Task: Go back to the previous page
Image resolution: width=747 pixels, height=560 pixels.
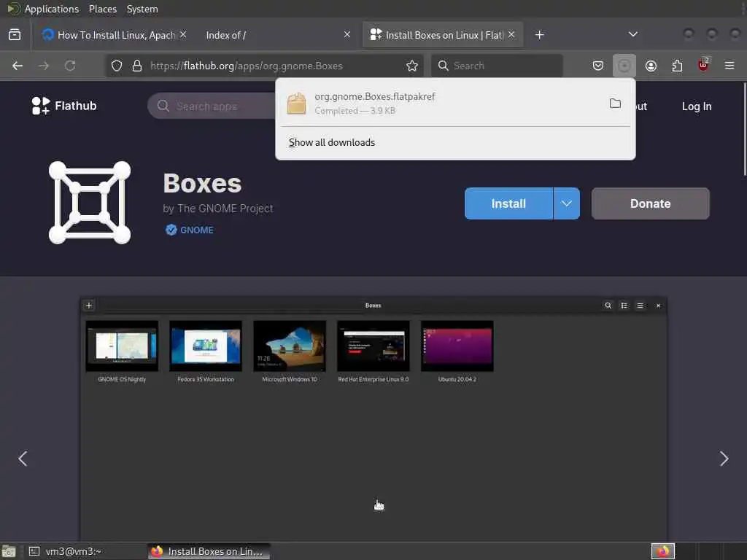Action: (x=18, y=66)
